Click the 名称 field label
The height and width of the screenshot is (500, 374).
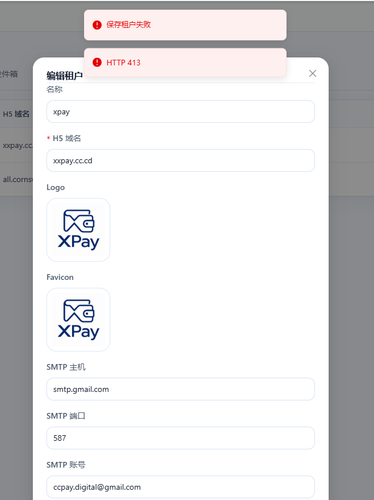pos(55,89)
